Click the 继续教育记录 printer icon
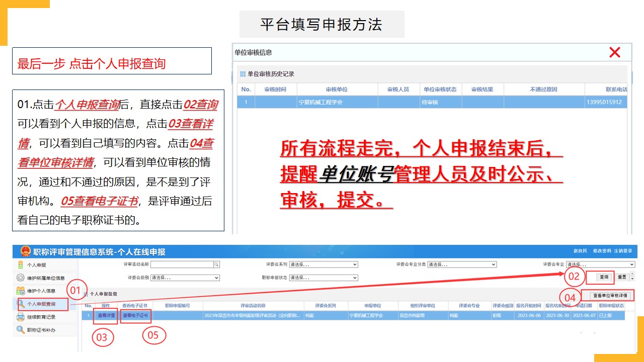The image size is (644, 362). pyautogui.click(x=21, y=317)
